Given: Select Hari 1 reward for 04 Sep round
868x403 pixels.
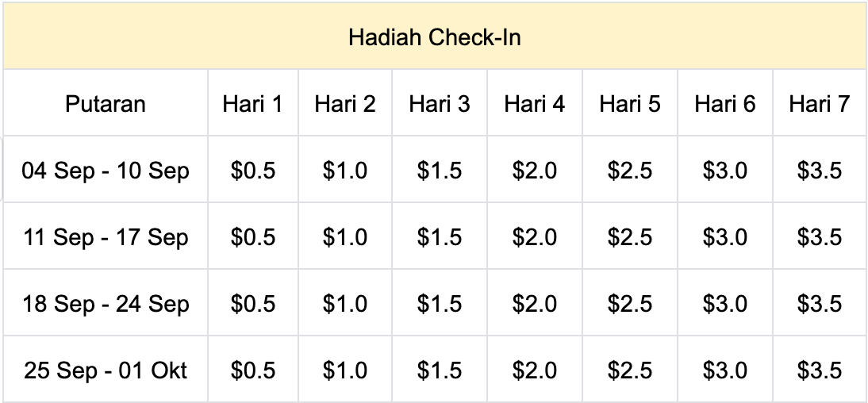Looking at the screenshot, I should point(252,171).
